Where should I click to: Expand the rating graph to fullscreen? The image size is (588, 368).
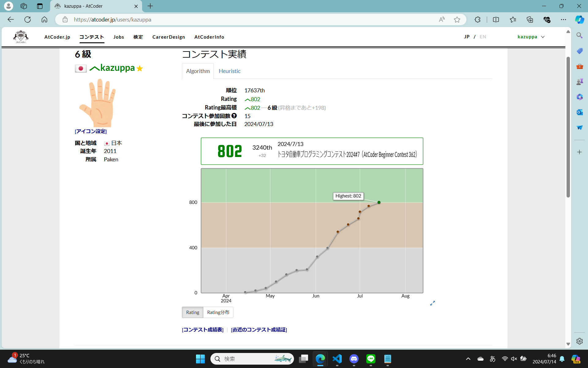[x=432, y=303]
